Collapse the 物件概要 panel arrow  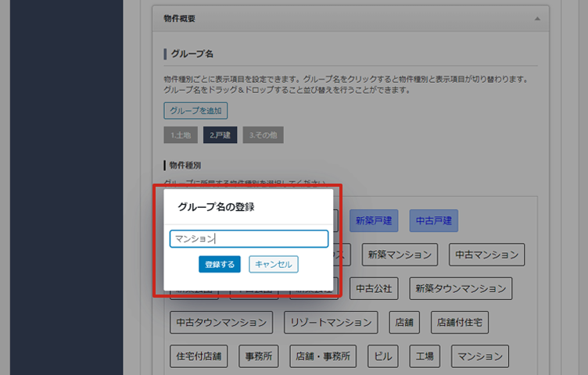(536, 17)
